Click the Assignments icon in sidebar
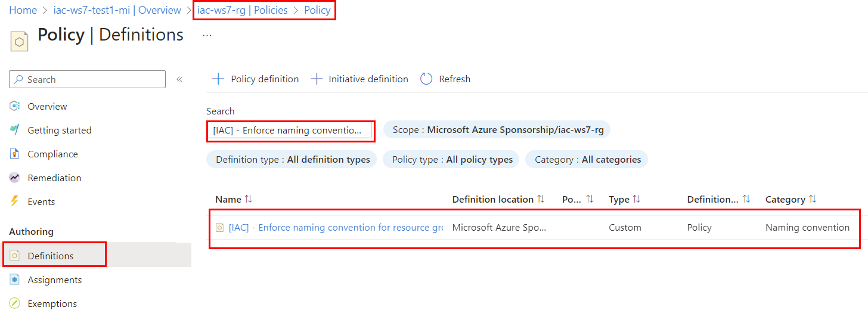This screenshot has height=329, width=868. click(x=15, y=280)
